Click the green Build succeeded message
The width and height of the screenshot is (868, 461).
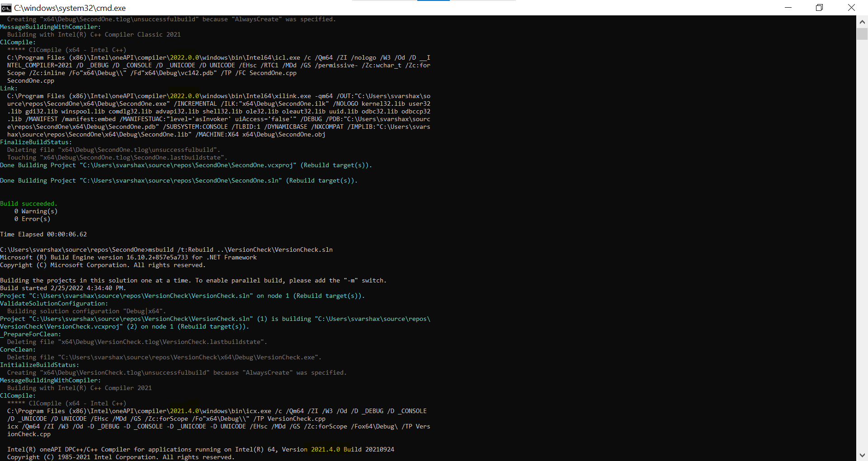[28, 203]
